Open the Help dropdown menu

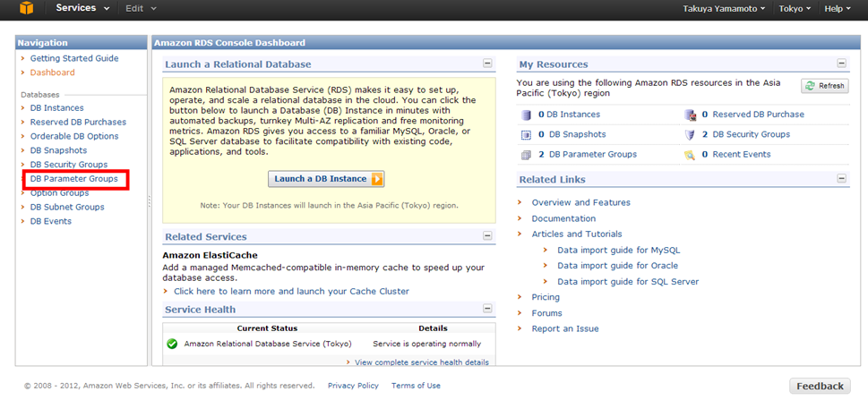pos(838,9)
